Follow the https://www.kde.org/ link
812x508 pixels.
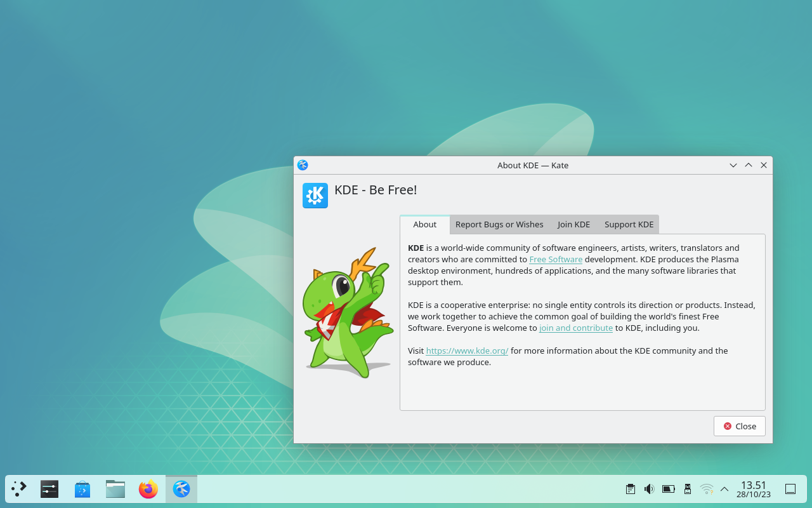[467, 351]
